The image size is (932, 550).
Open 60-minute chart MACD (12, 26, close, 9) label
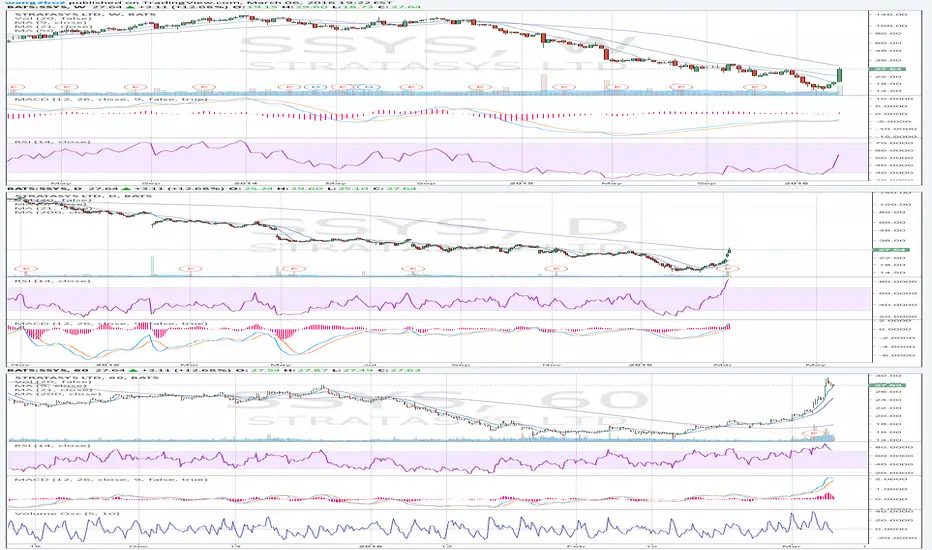(x=111, y=479)
